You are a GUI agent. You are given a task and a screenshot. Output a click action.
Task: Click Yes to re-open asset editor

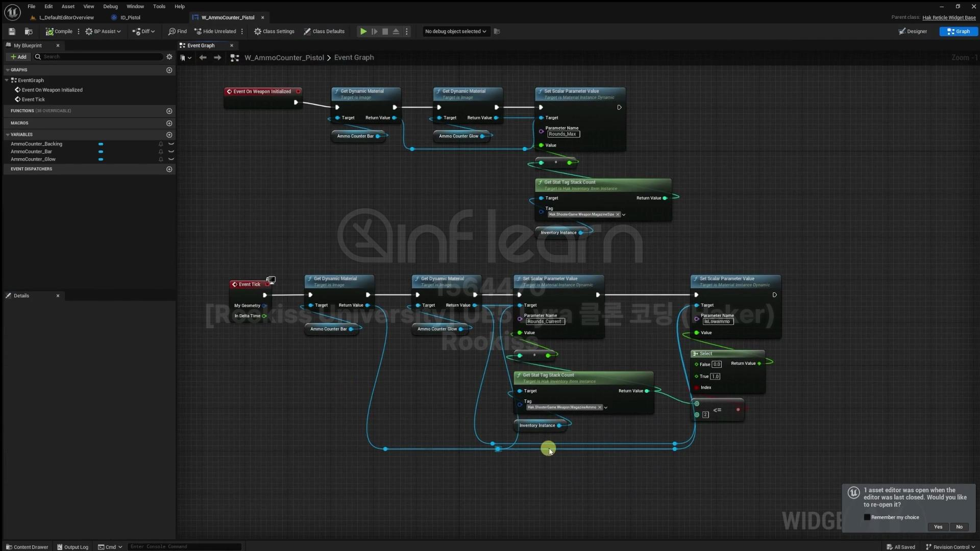(x=938, y=527)
